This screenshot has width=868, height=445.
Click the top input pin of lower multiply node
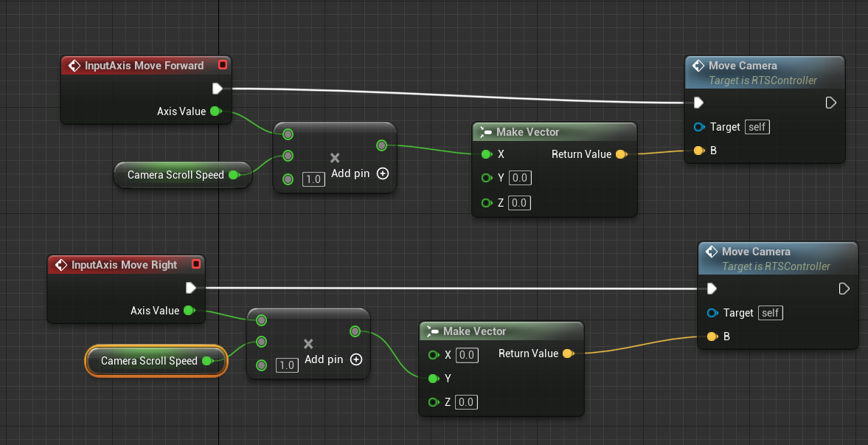(261, 320)
